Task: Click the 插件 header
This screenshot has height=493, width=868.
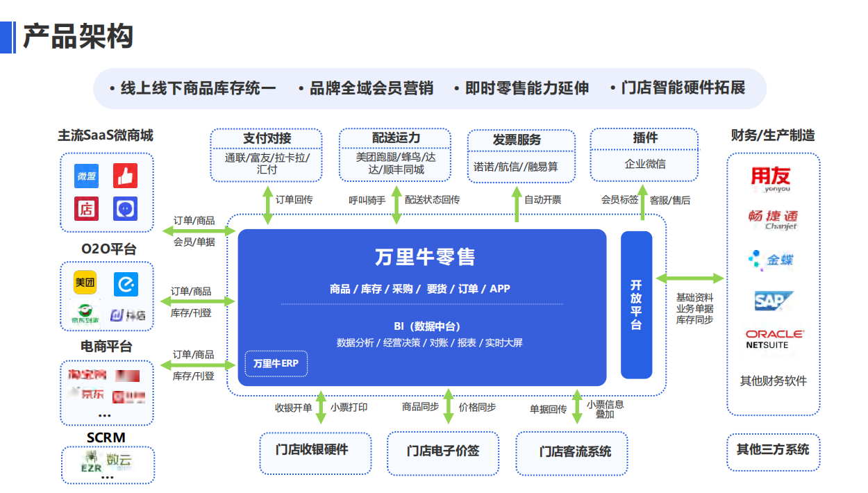Action: tap(645, 138)
